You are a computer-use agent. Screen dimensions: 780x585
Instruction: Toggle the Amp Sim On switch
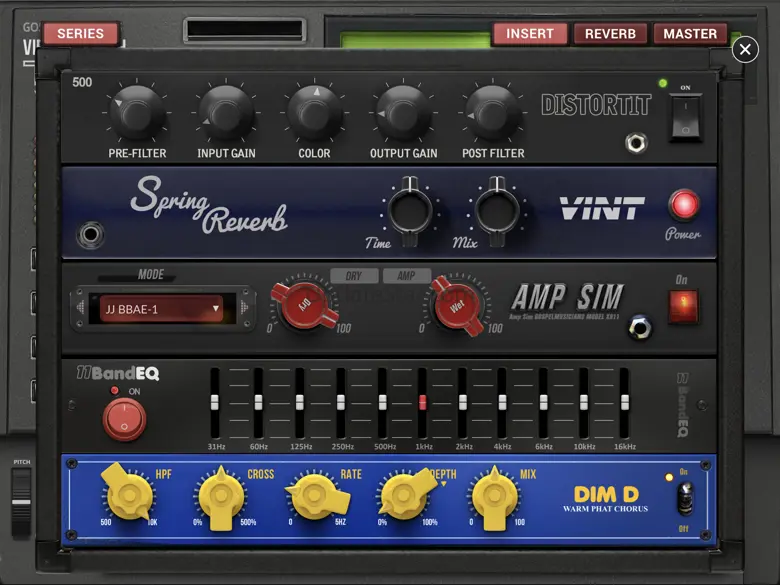click(x=683, y=306)
